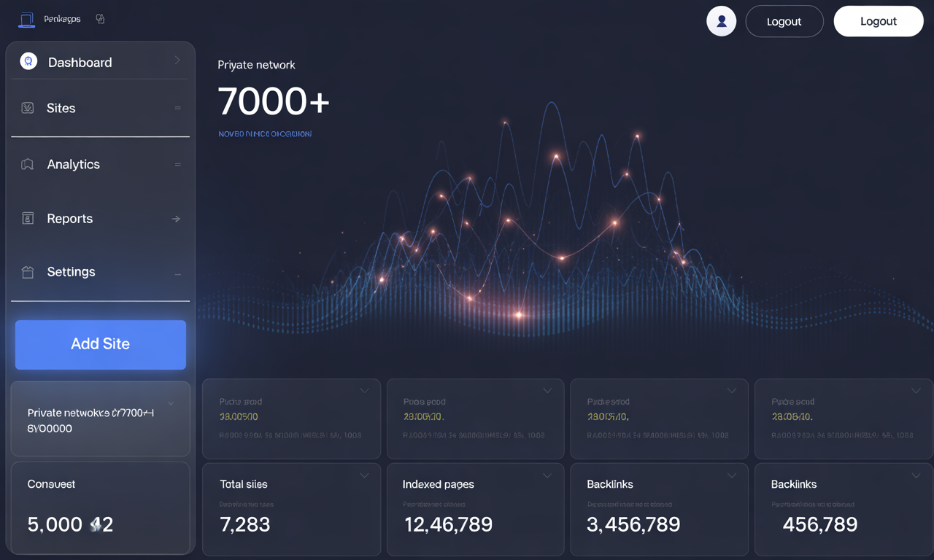
Task: Select the Total sites stat card
Action: pyautogui.click(x=291, y=508)
